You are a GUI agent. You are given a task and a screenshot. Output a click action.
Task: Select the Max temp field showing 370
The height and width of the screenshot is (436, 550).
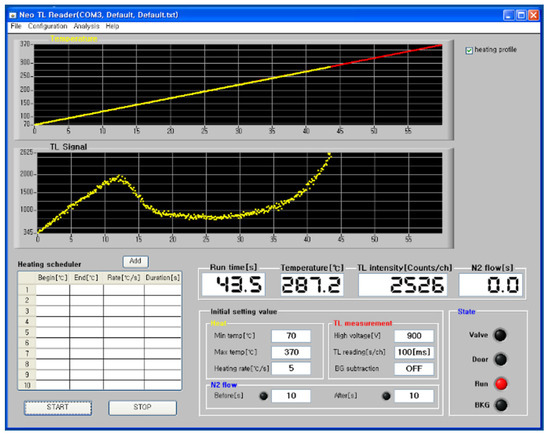pos(291,352)
